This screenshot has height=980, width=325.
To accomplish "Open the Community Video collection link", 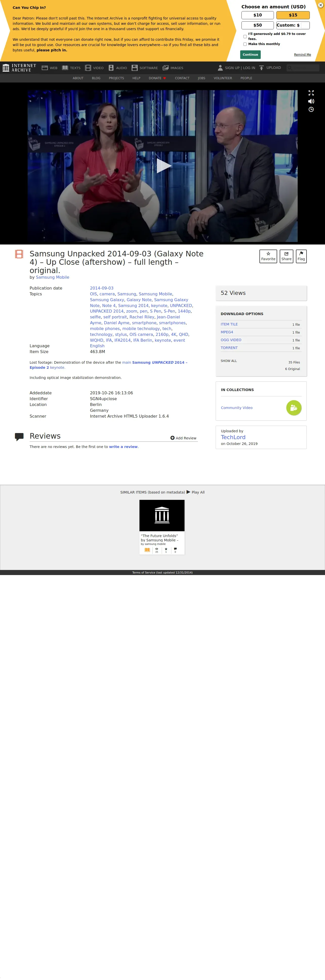I will pyautogui.click(x=237, y=408).
